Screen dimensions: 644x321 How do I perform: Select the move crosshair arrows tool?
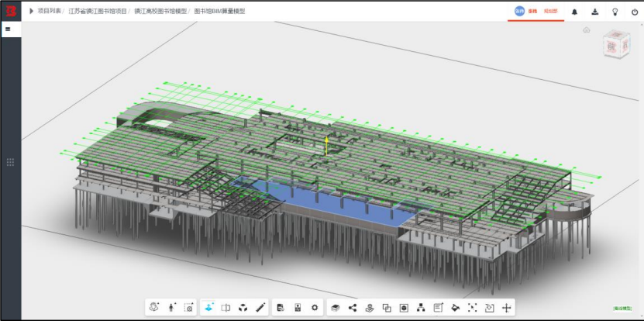(x=506, y=307)
